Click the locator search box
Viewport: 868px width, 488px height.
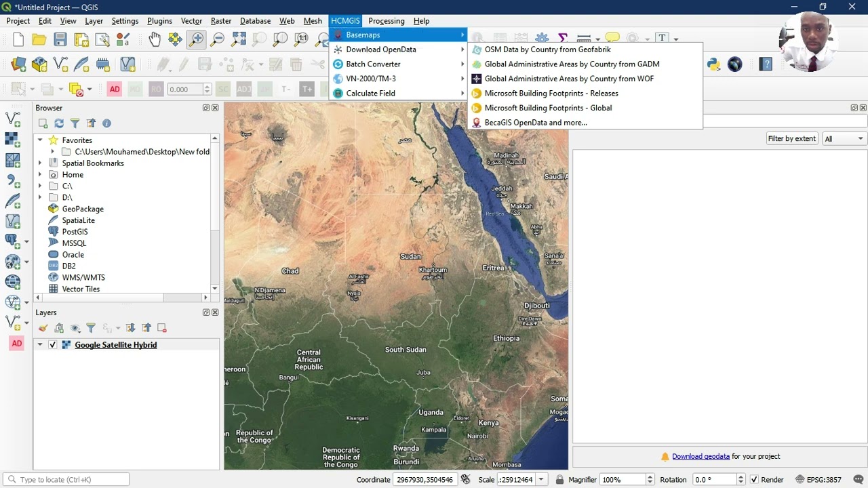(66, 480)
